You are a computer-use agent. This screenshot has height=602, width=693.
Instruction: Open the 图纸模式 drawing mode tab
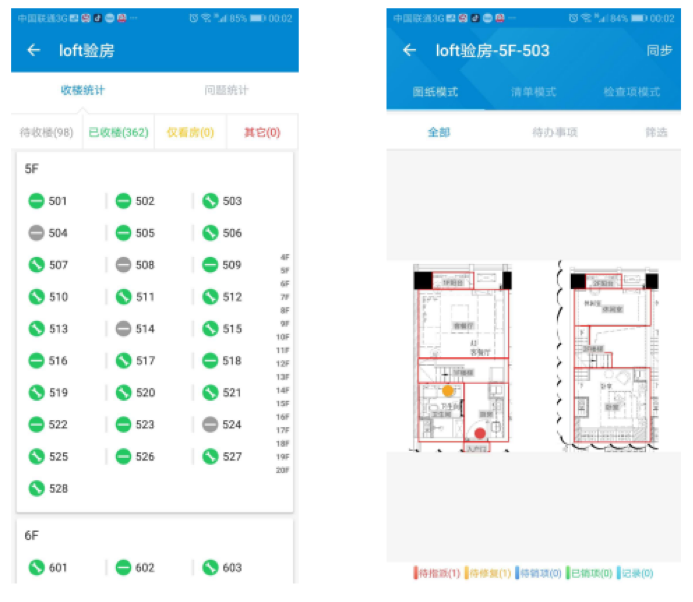tap(435, 92)
